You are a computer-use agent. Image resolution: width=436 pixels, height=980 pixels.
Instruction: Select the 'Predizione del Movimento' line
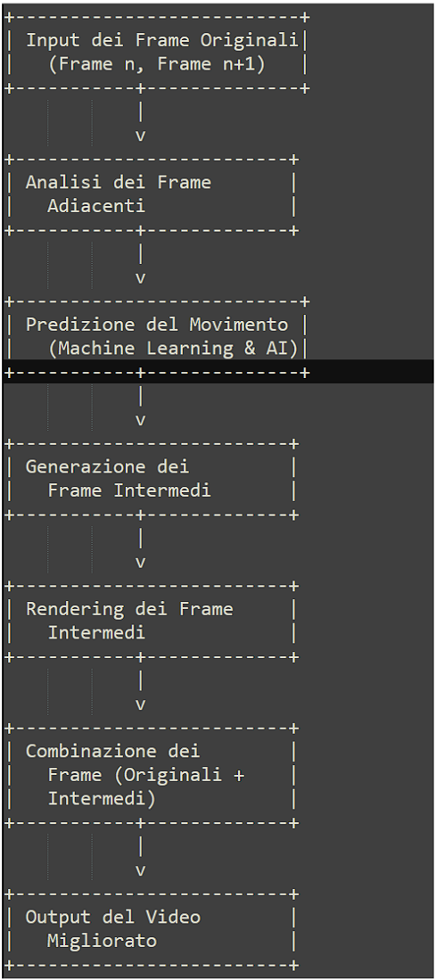[157, 325]
